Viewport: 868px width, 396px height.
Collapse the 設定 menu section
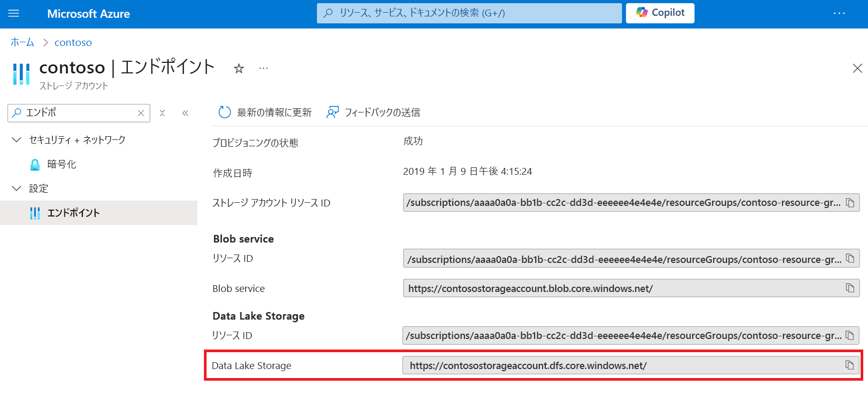[17, 188]
